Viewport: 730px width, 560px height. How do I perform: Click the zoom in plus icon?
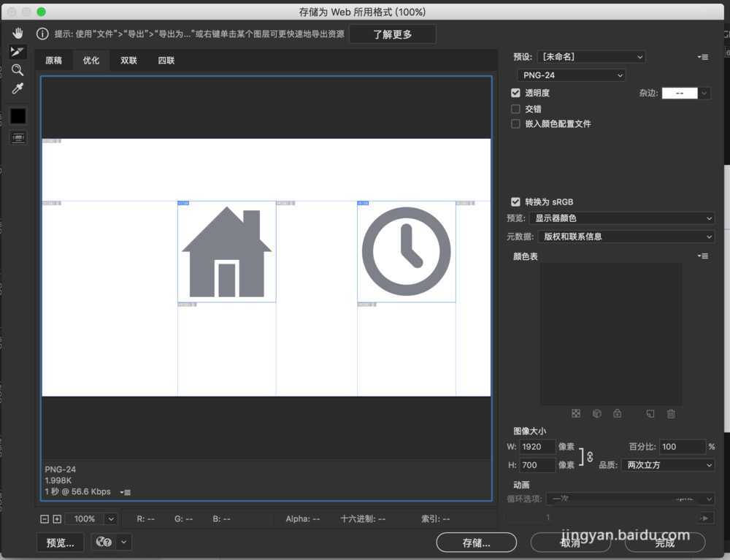(x=57, y=519)
